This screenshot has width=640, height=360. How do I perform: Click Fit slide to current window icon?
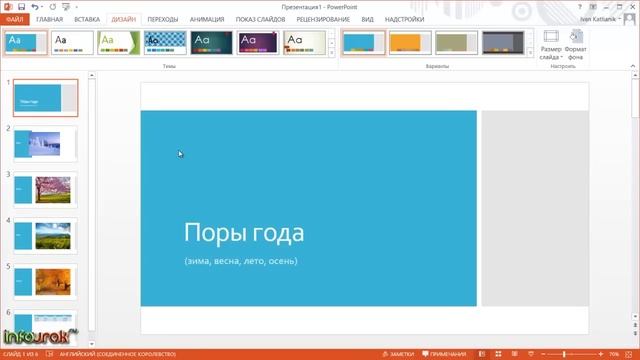coord(629,354)
